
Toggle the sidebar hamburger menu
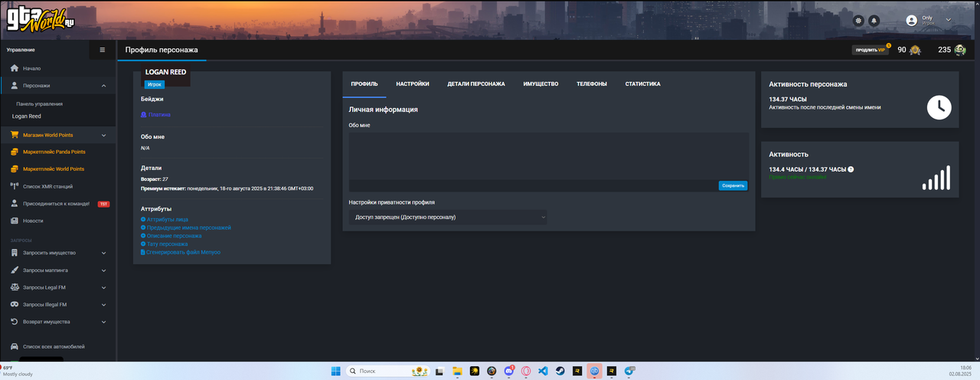(x=103, y=50)
